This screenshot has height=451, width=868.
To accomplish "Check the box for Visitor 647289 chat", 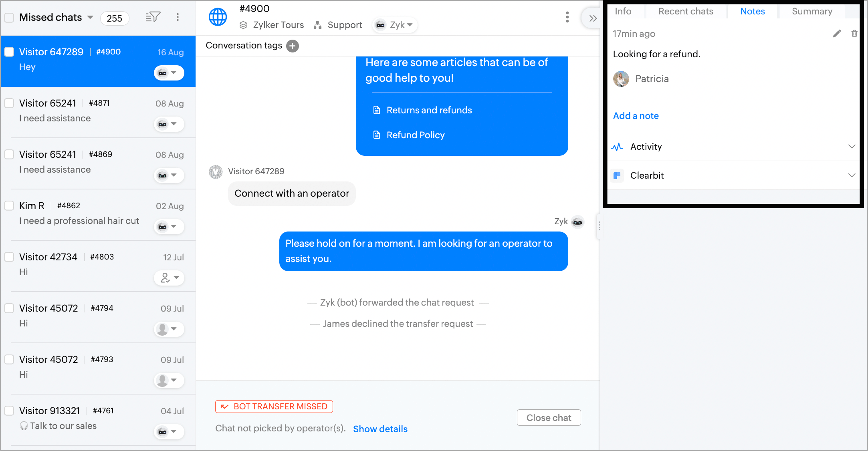I will [9, 52].
